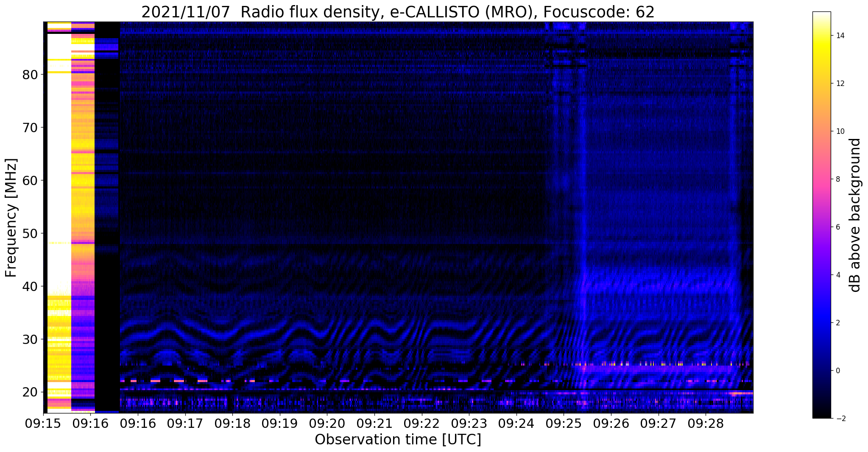This screenshot has height=452, width=868.
Task: Click the 6 value on the colorbar
Action: (x=837, y=227)
